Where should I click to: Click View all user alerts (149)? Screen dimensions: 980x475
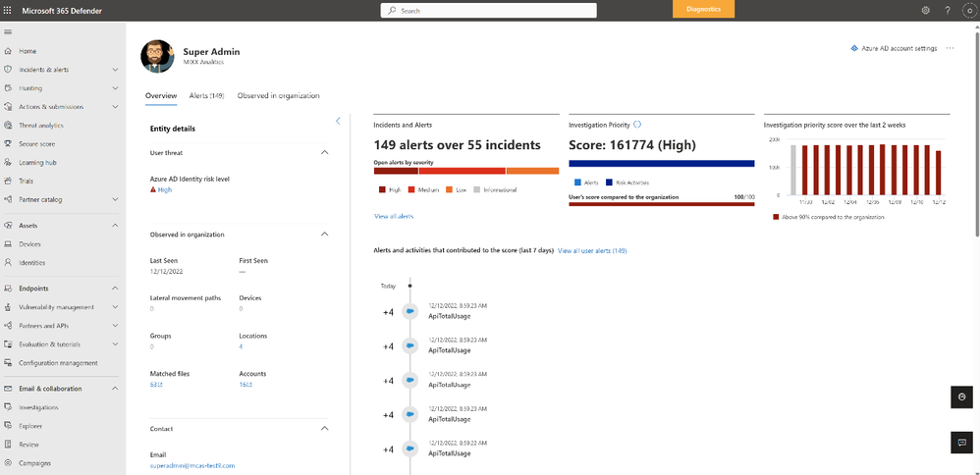[592, 250]
